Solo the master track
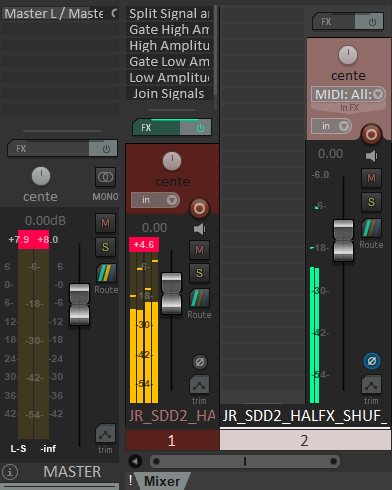The image size is (392, 490). coord(105,247)
